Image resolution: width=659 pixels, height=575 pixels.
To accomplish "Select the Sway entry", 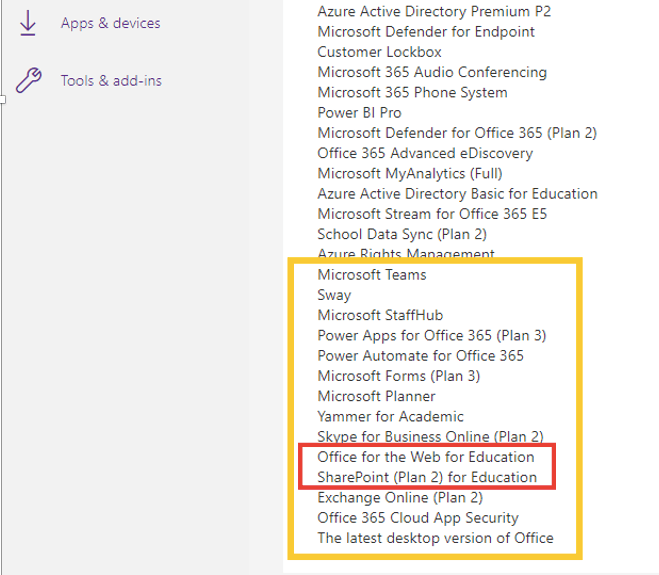I will click(x=334, y=295).
